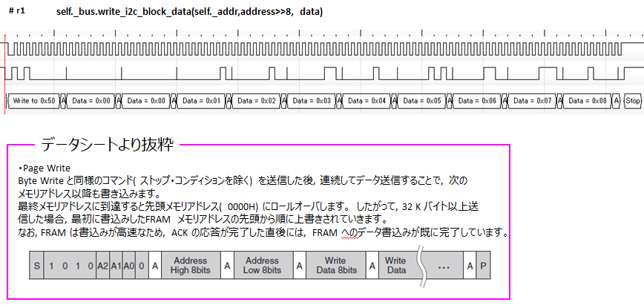This screenshot has width=644, height=305.
Task: Click the "Address High 8bits" cell
Action: tap(191, 266)
